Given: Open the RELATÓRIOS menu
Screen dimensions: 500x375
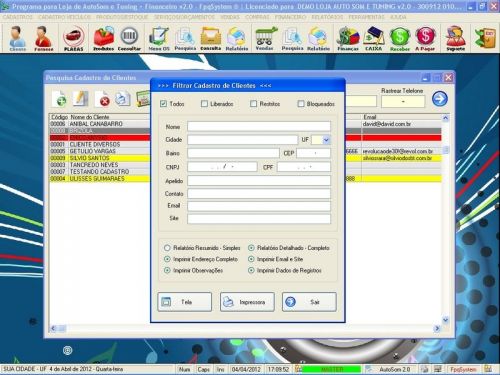Looking at the screenshot, I should tap(327, 17).
